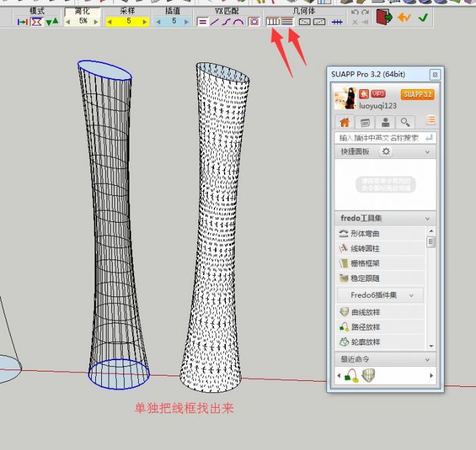Toggle vertical lines geometry option
Image resolution: width=476 pixels, height=450 pixels.
(x=273, y=21)
